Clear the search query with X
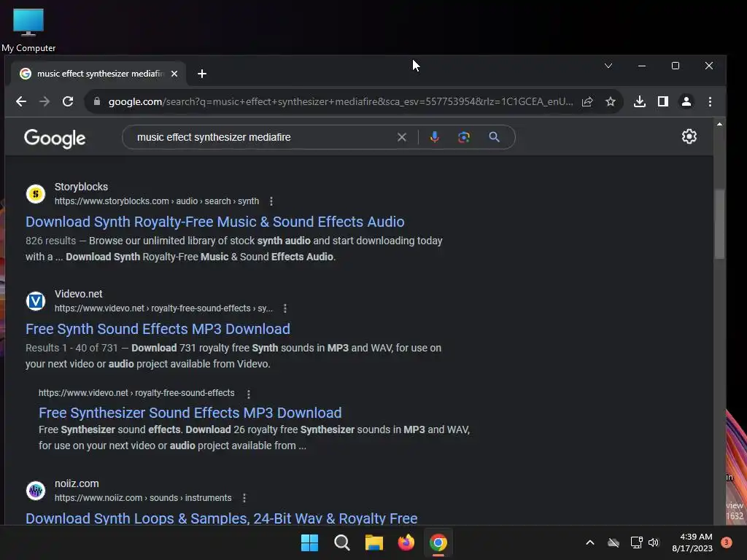747x560 pixels. coord(402,137)
